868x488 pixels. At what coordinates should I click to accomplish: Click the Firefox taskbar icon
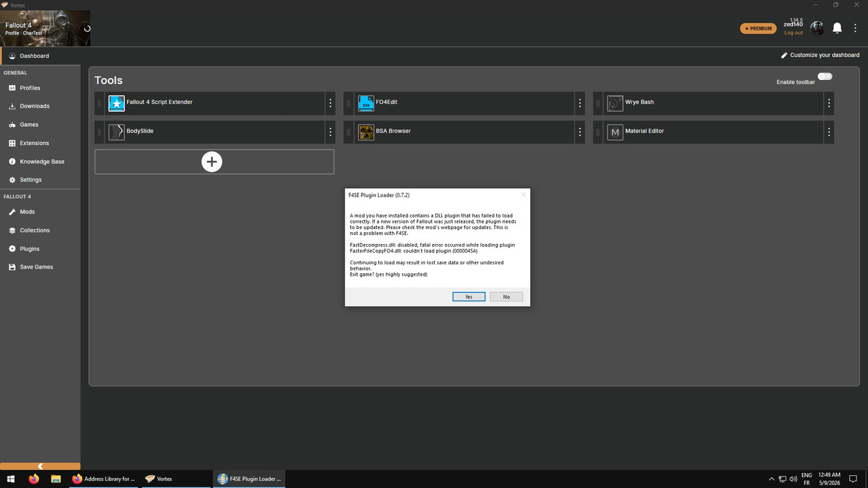pyautogui.click(x=34, y=479)
